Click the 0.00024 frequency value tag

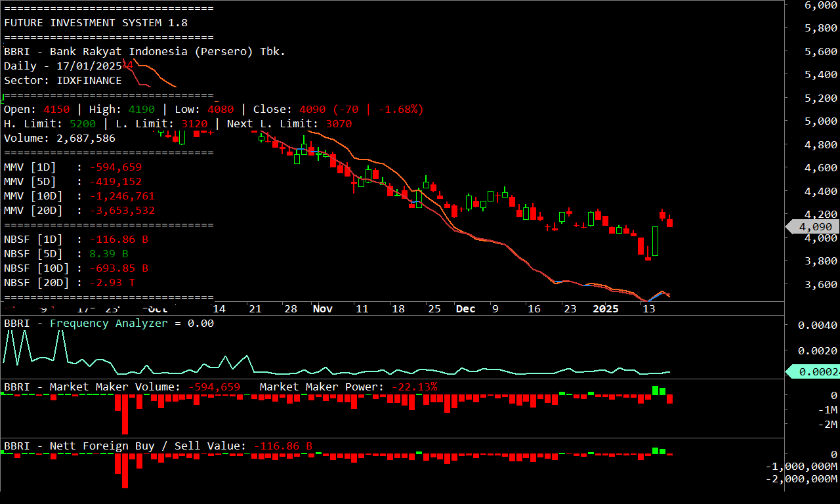814,371
